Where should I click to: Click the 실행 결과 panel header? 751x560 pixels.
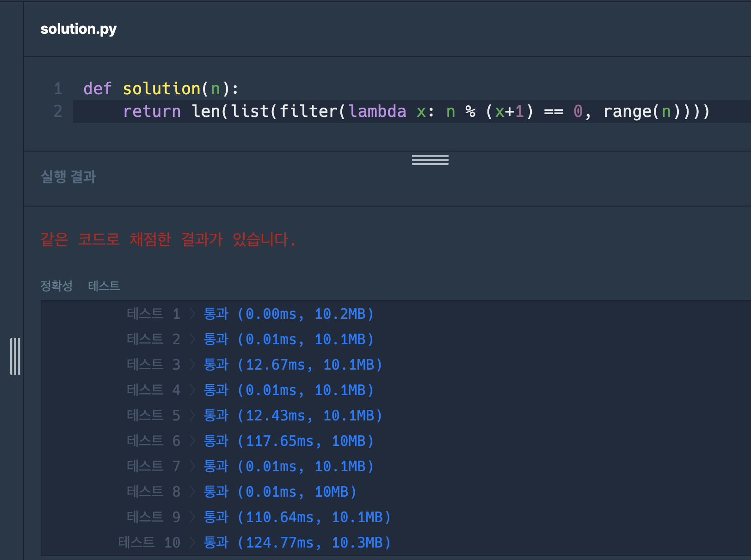coord(68,177)
